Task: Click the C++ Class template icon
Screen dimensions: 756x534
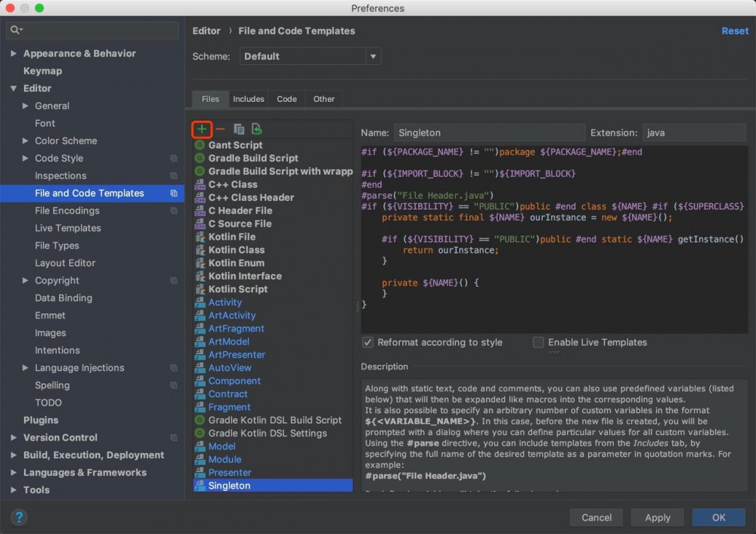Action: coord(200,184)
